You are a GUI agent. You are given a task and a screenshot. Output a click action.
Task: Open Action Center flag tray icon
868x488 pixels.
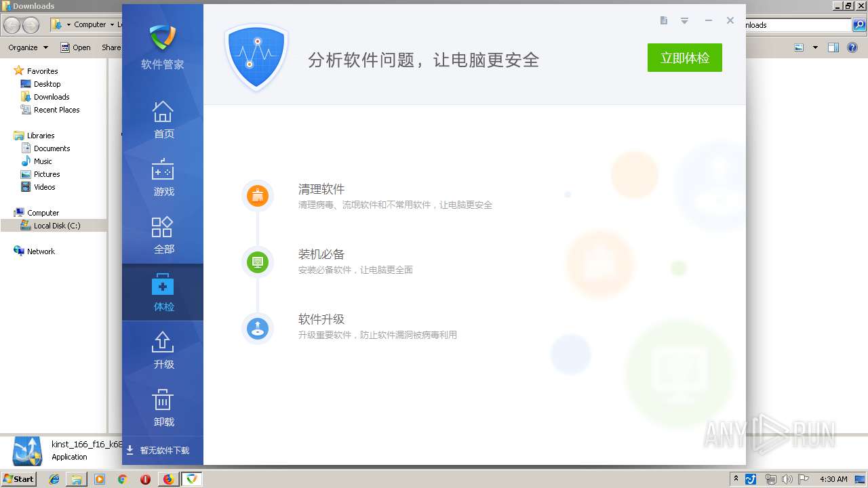(804, 479)
